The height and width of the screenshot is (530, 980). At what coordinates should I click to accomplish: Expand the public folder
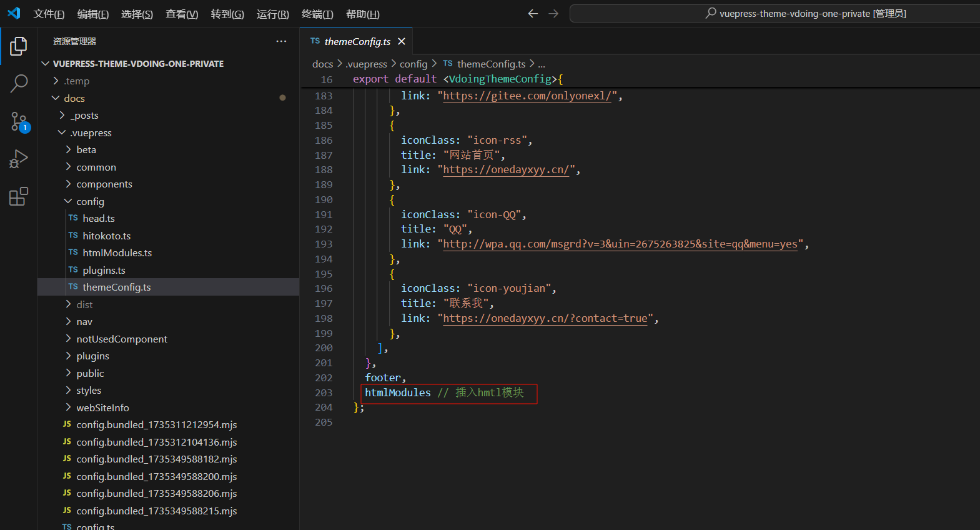[68, 373]
